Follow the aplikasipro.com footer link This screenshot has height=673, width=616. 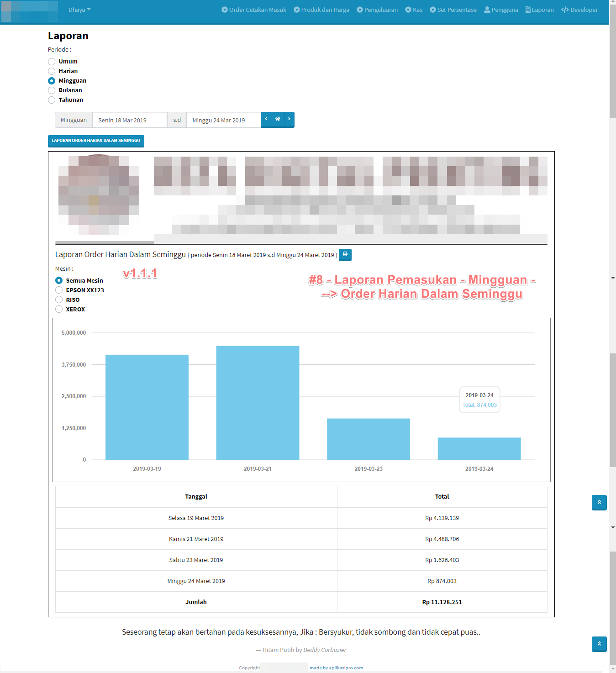click(x=337, y=668)
